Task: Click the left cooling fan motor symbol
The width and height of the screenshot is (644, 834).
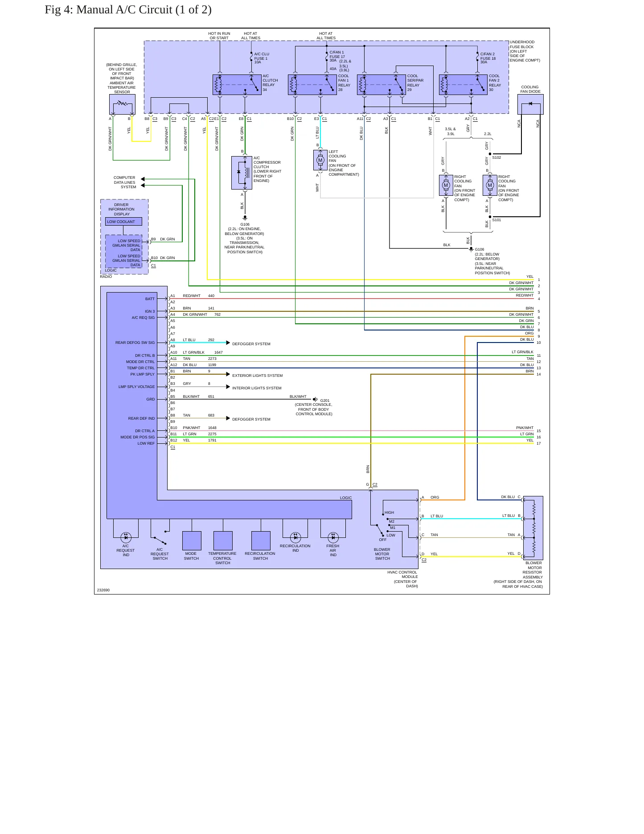Action: (320, 160)
